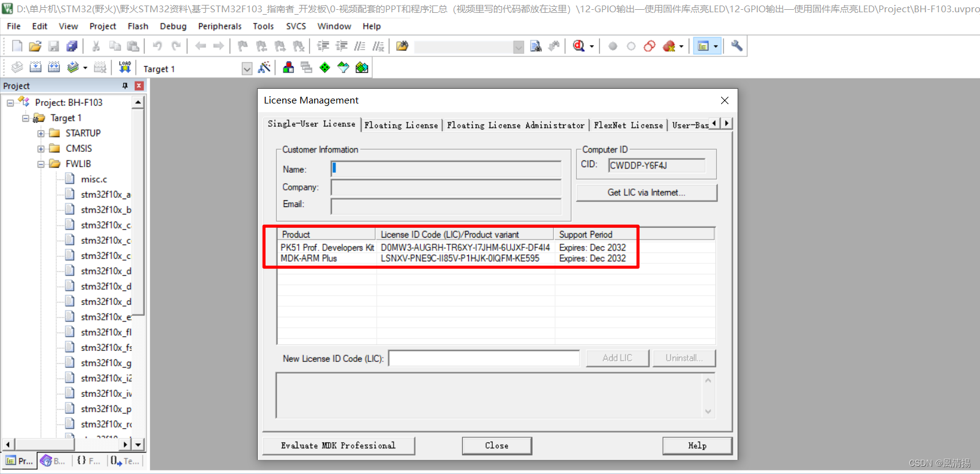Screen dimensions: 980x474
Task: Pin the Project panel
Action: tap(125, 86)
